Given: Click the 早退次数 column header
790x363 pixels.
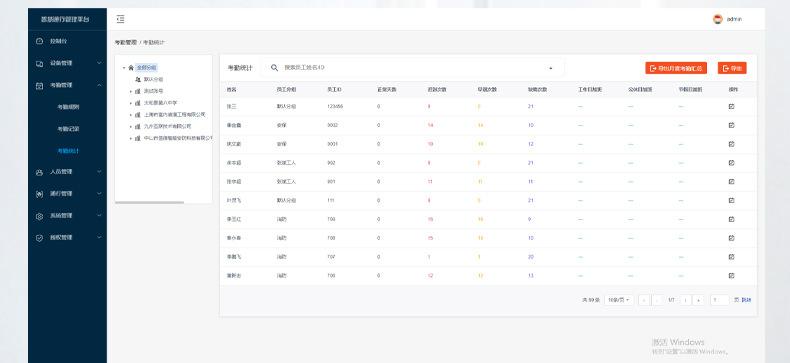Looking at the screenshot, I should click(487, 89).
